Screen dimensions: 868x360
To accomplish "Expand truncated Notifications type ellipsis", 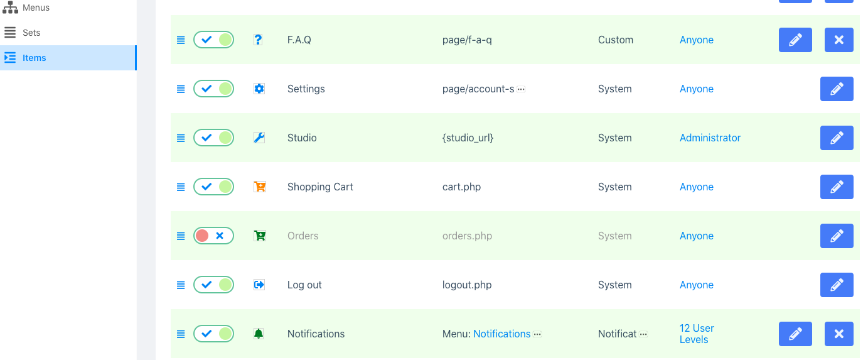I will [x=643, y=334].
